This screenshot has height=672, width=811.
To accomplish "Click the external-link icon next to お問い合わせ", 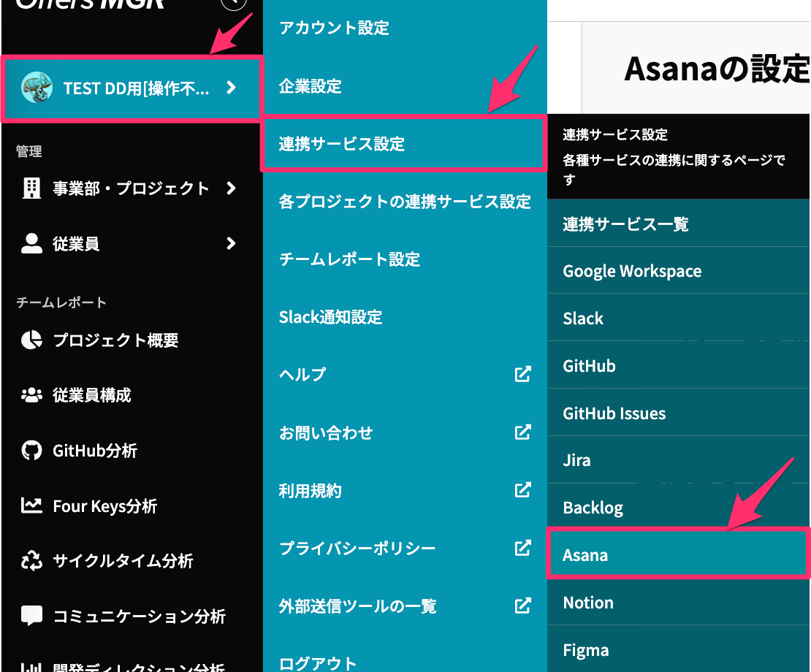I will pyautogui.click(x=523, y=432).
